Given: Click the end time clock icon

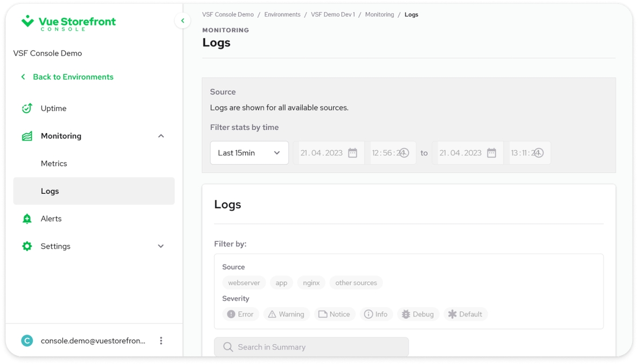Looking at the screenshot, I should tap(538, 153).
